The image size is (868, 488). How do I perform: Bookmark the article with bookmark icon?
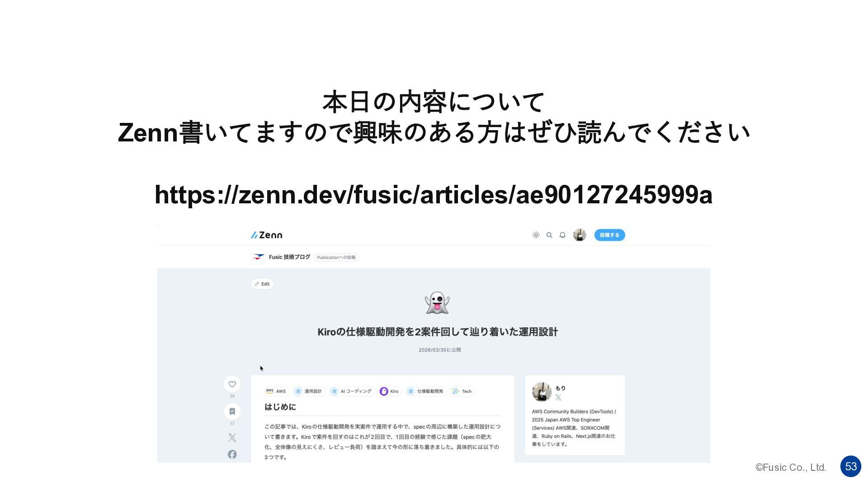(232, 411)
